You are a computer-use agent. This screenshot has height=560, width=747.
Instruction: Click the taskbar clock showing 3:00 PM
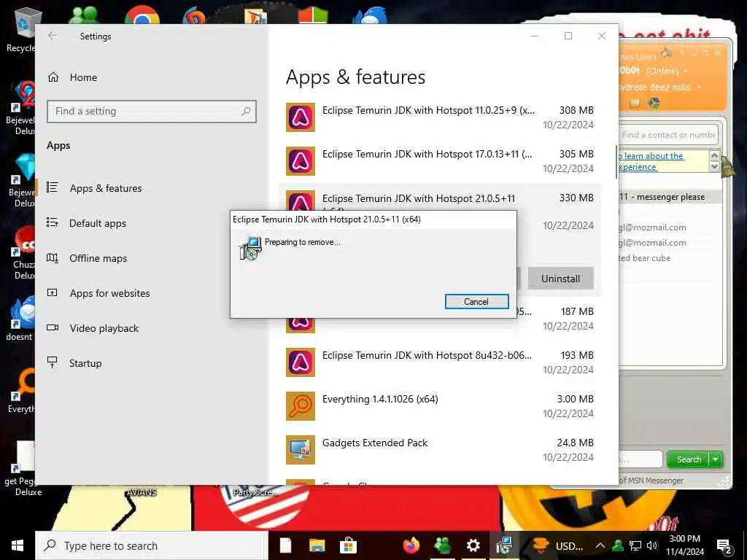click(x=684, y=545)
